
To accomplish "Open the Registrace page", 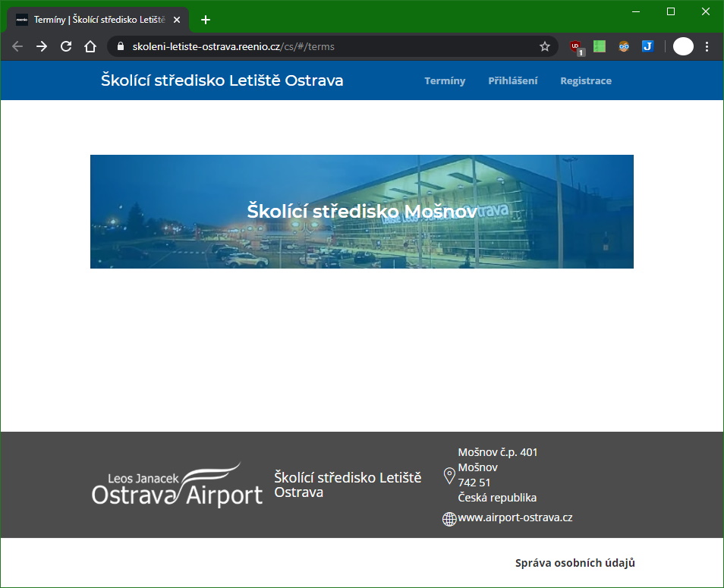I will point(585,81).
